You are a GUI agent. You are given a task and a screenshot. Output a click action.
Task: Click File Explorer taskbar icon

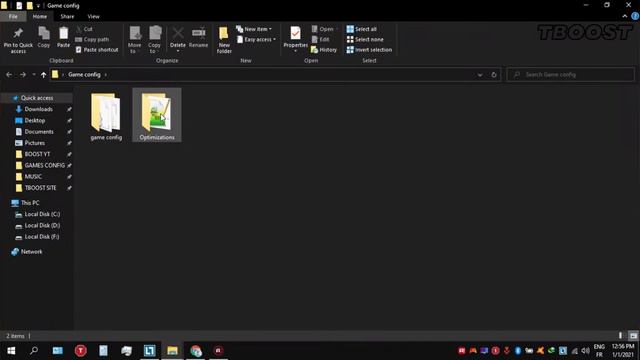point(172,351)
